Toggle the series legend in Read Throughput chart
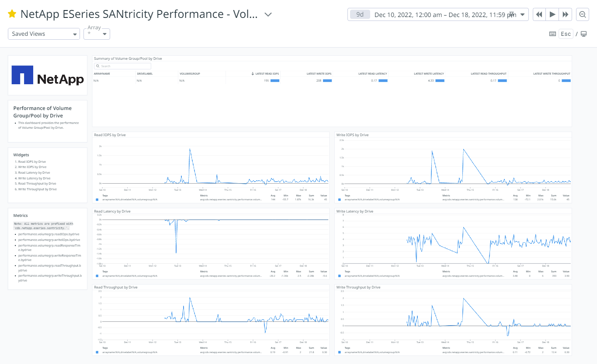 pos(97,351)
